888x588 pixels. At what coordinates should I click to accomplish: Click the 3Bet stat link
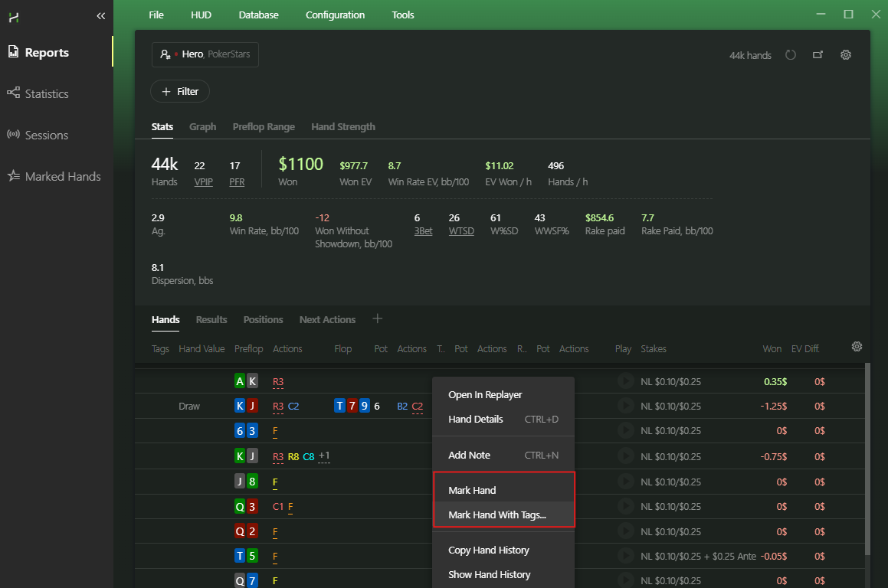(423, 231)
